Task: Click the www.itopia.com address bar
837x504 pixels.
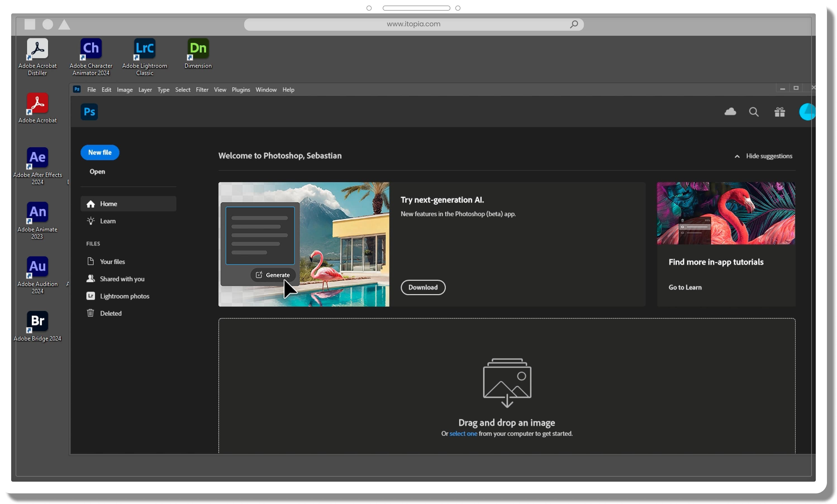Action: [413, 24]
